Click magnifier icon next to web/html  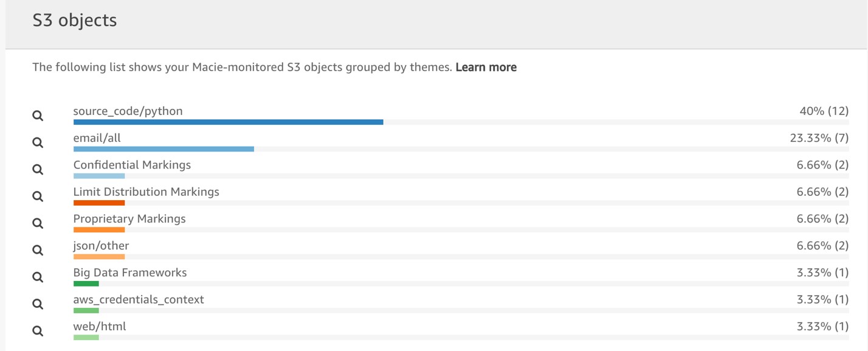38,331
